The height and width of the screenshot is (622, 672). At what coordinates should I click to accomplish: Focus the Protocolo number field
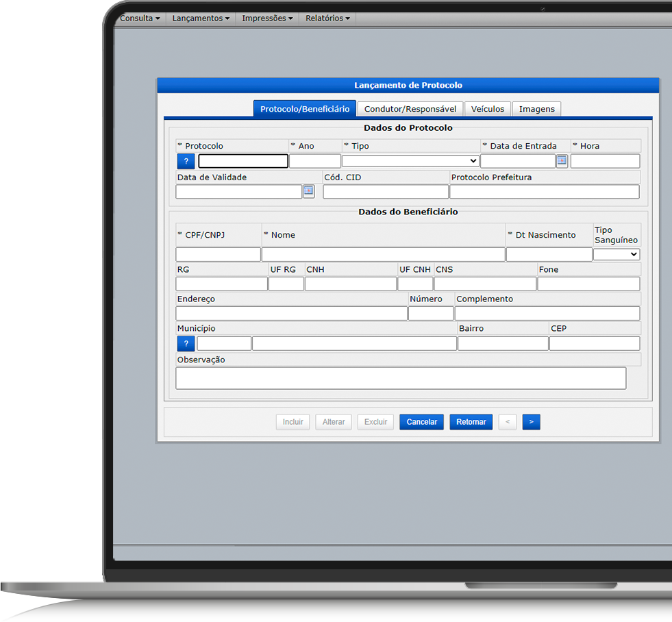pos(243,161)
